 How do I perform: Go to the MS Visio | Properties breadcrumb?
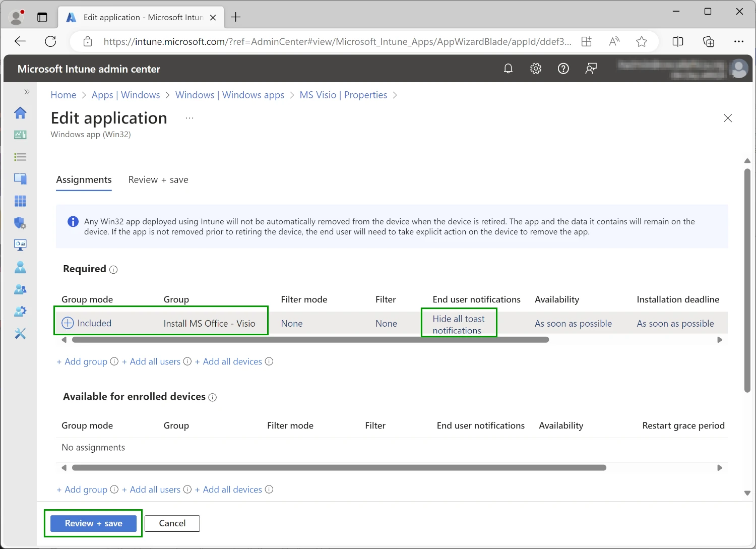coord(343,95)
